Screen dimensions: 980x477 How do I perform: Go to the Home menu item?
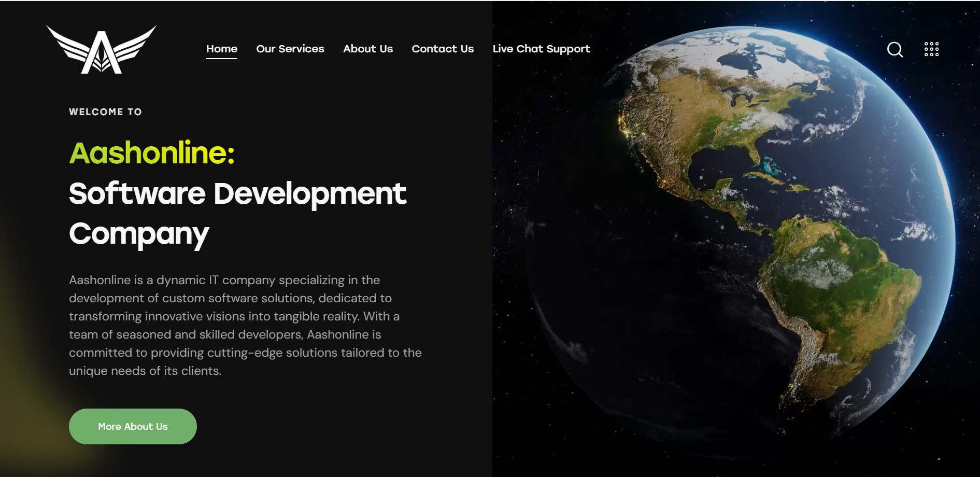tap(222, 49)
